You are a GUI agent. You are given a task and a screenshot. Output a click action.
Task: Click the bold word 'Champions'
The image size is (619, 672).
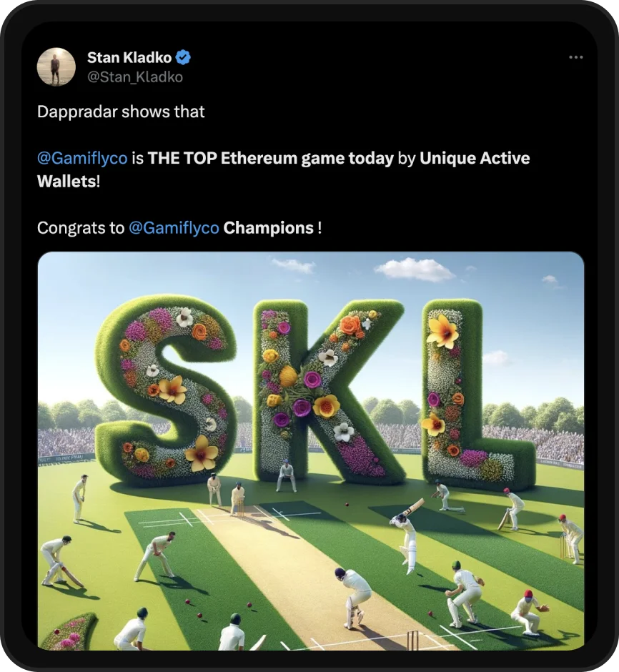[269, 228]
